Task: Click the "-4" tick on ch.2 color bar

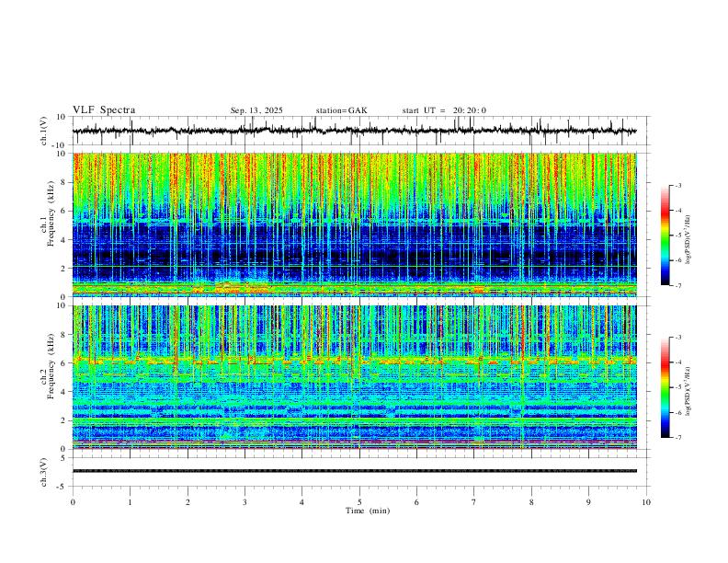Action: (x=678, y=362)
